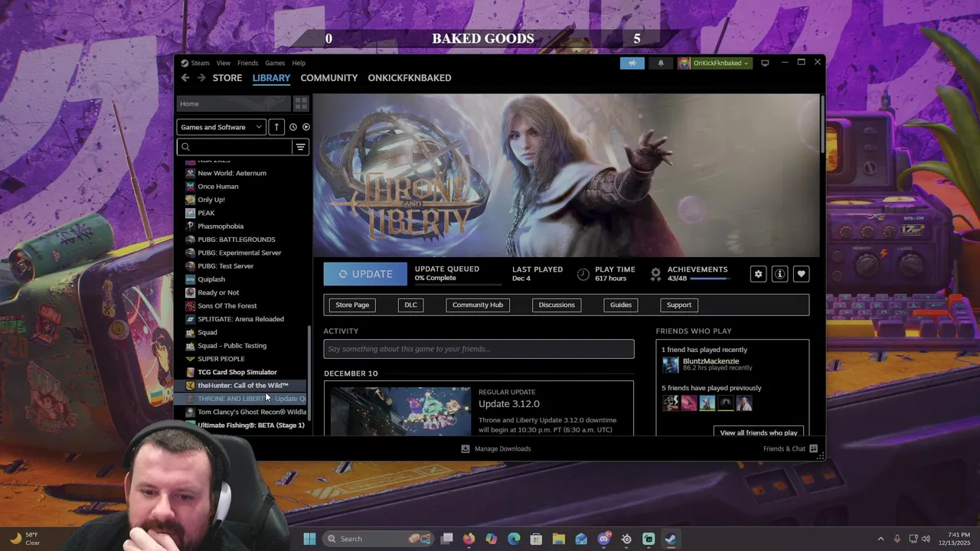Open Microsoft Edge from taskbar
This screenshot has height=551, width=980.
click(514, 539)
